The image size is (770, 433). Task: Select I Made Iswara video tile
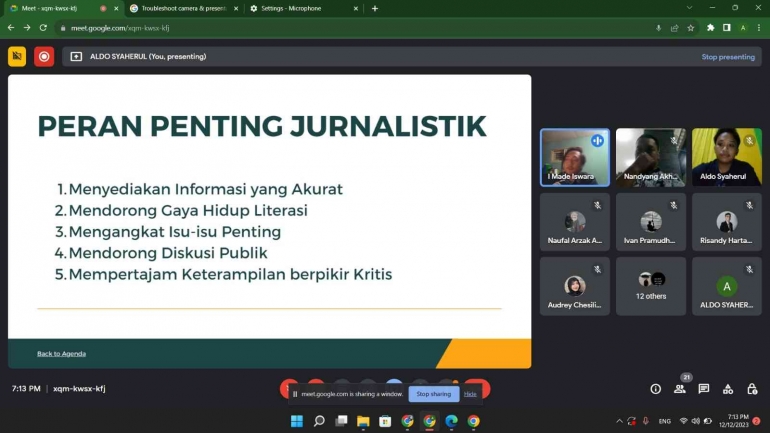575,157
